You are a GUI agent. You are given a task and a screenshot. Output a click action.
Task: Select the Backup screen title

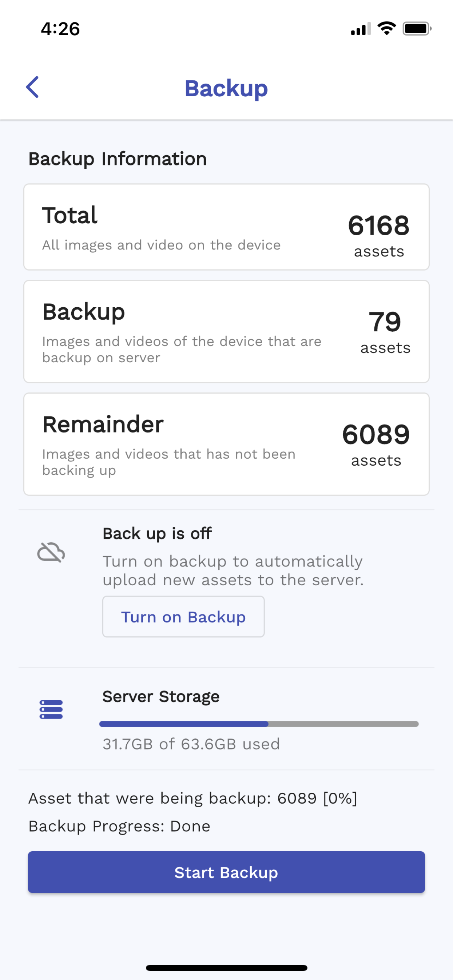226,88
